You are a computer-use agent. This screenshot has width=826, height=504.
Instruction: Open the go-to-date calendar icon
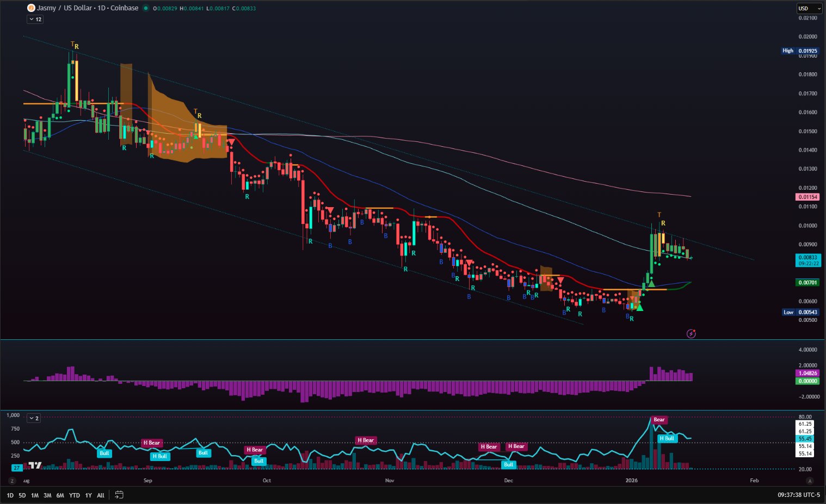click(119, 495)
